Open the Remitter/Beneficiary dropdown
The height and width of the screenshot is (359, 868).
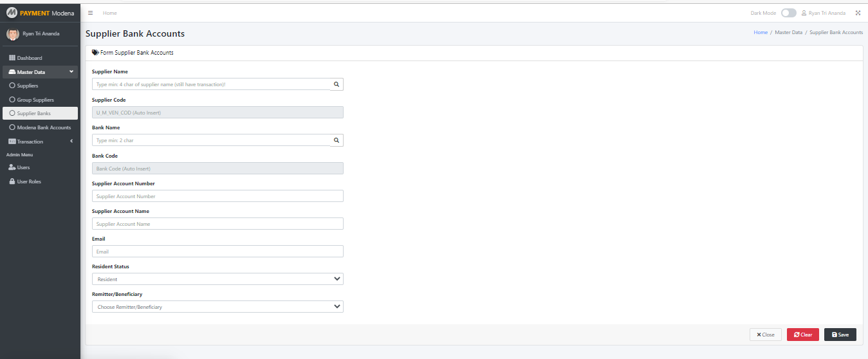(217, 307)
